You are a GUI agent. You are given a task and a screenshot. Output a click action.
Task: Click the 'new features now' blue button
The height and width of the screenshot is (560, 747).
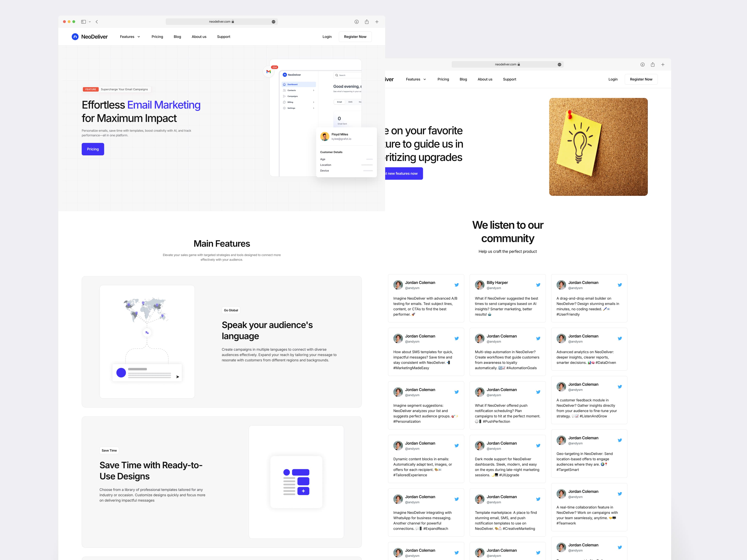point(404,173)
